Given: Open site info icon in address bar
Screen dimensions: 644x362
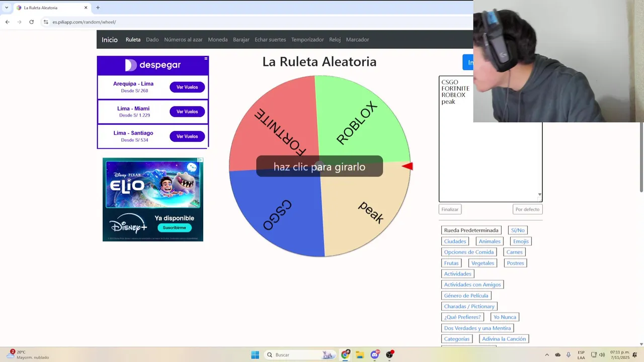Looking at the screenshot, I should click(46, 22).
